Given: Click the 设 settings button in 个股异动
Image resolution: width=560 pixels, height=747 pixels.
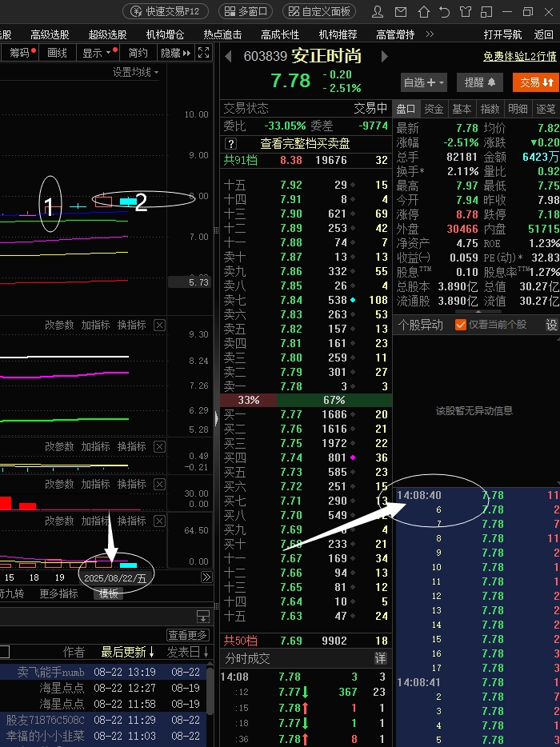Looking at the screenshot, I should coord(551,325).
